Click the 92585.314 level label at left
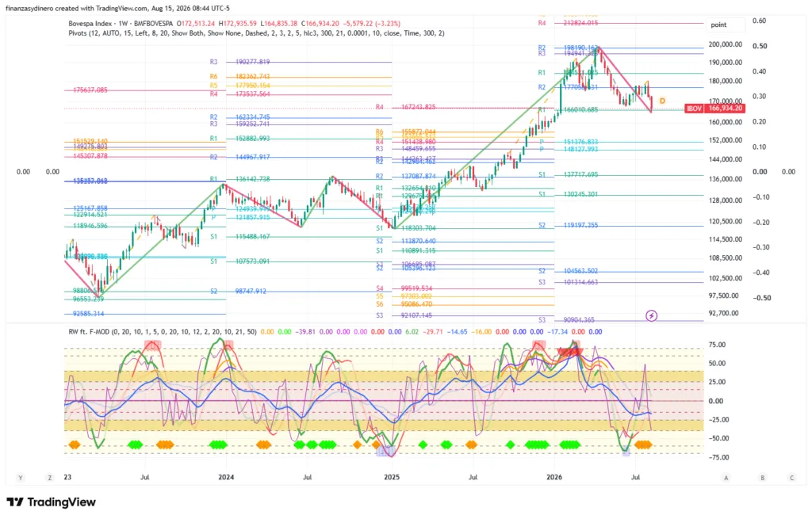This screenshot has width=812, height=519. pyautogui.click(x=89, y=314)
